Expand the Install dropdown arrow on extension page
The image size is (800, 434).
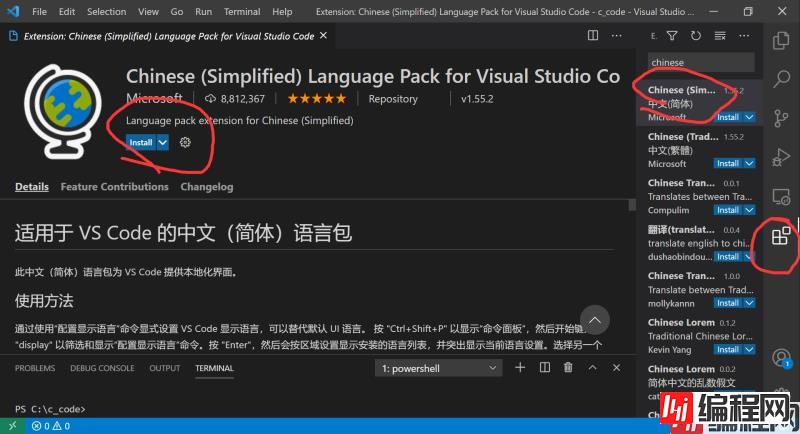pyautogui.click(x=163, y=143)
